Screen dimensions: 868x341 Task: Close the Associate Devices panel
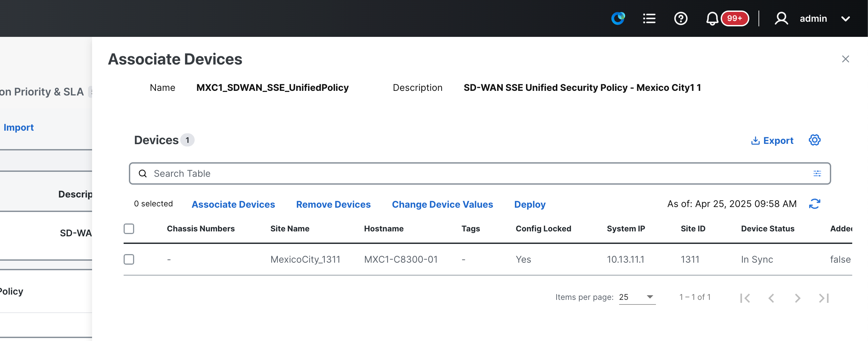coord(845,59)
